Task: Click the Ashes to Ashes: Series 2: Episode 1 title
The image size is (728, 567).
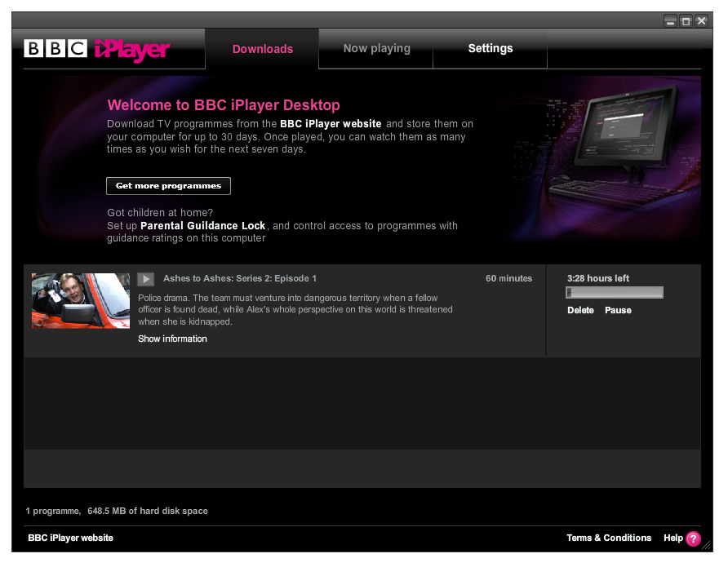Action: coord(240,278)
